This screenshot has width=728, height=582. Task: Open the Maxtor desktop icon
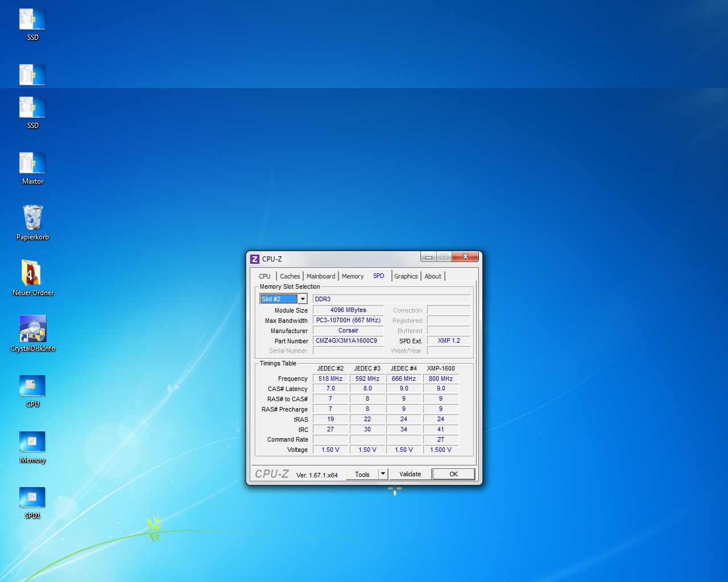click(x=32, y=168)
